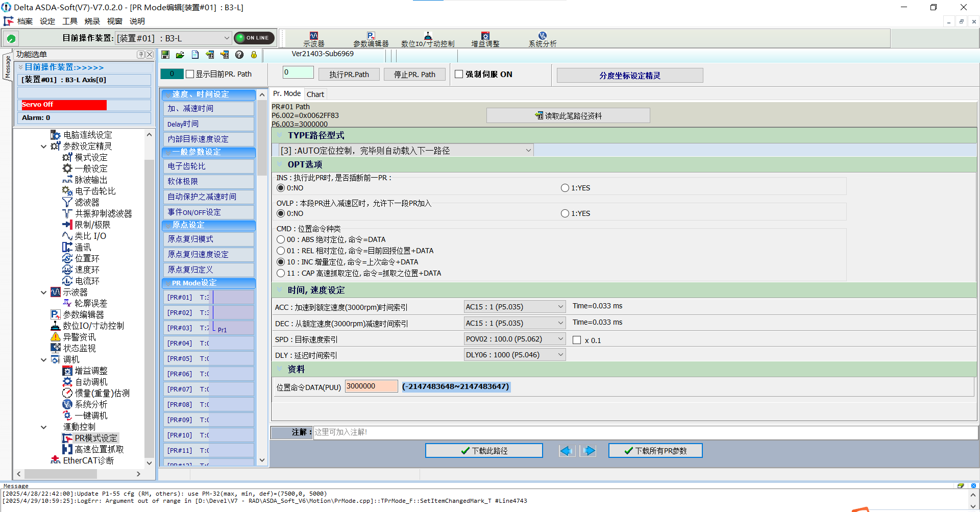Screen dimensions: 980x512
Task: Open the 增益调整 gain tuning tool
Action: click(485, 39)
